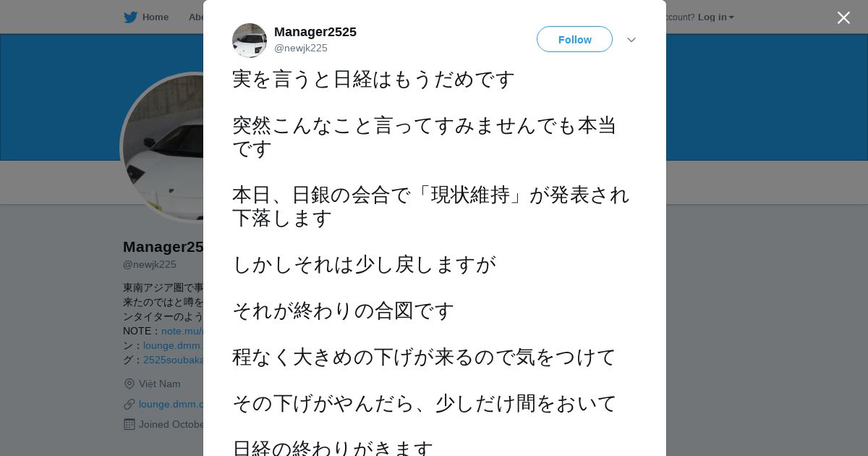Viewport: 868px width, 456px height.
Task: Click the large profile picture behind the overlay
Action: (x=163, y=148)
